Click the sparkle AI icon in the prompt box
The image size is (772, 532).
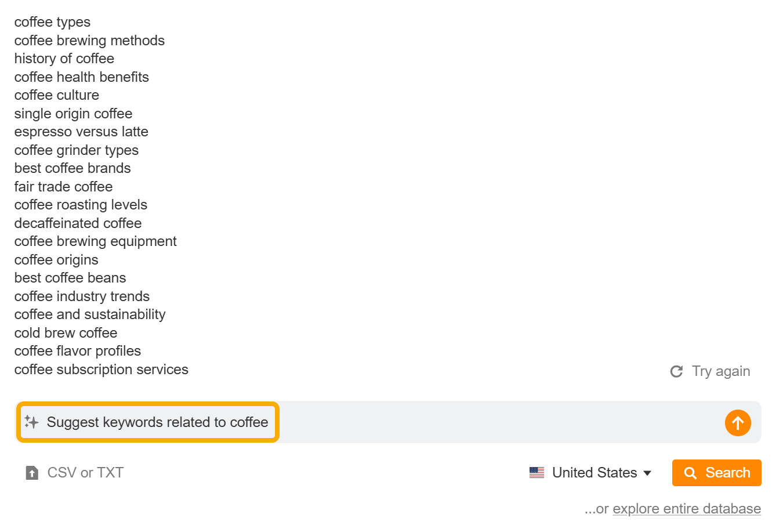[32, 422]
